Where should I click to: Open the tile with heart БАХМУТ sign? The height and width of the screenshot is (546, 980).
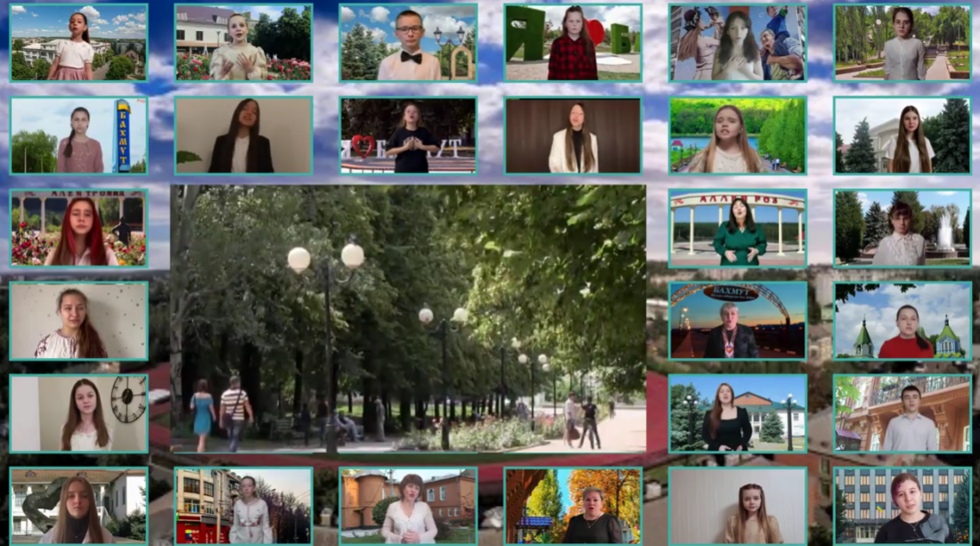[x=408, y=135]
